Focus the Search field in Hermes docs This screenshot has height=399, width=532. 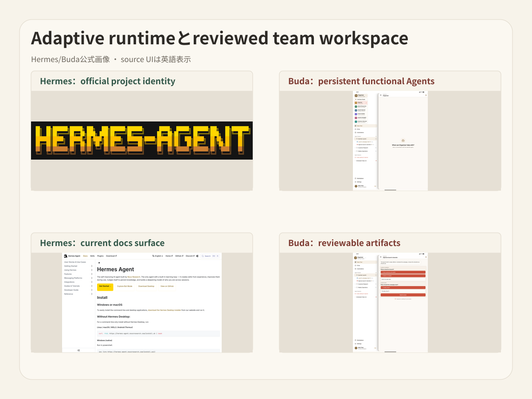(x=210, y=256)
